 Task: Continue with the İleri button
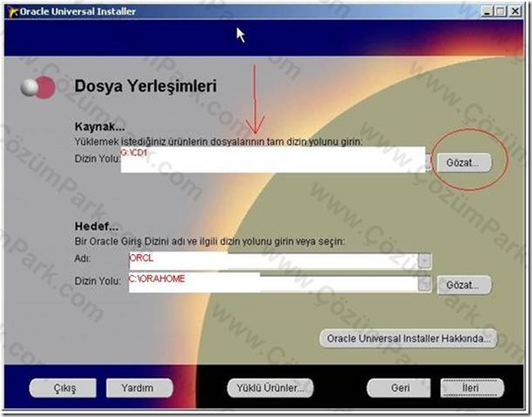472,388
